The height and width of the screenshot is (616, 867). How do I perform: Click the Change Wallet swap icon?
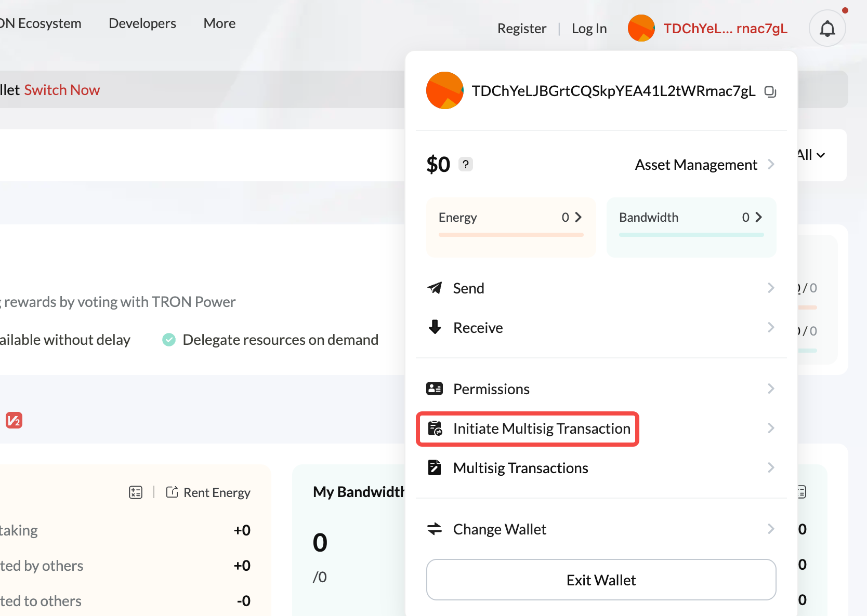coord(435,529)
